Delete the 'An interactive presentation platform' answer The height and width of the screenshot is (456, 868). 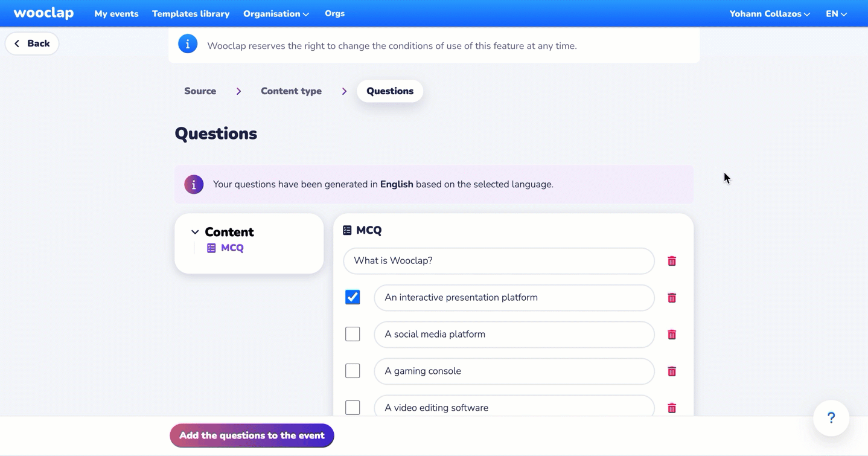tap(672, 298)
